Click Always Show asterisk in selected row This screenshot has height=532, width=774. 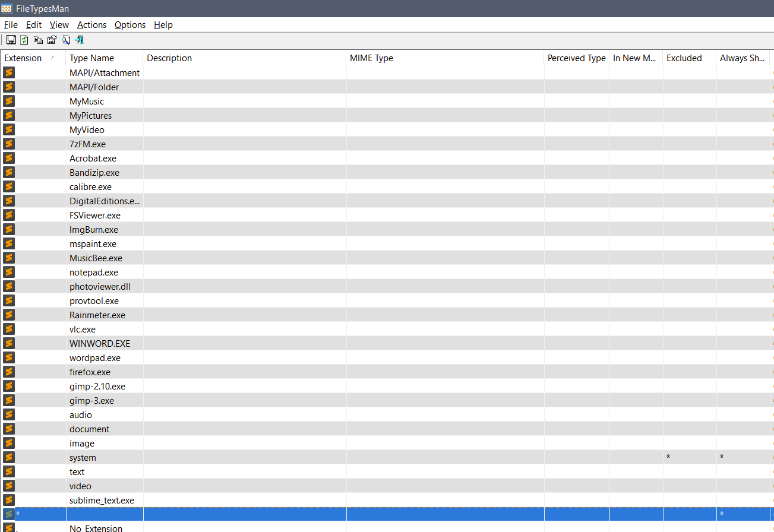click(x=722, y=515)
